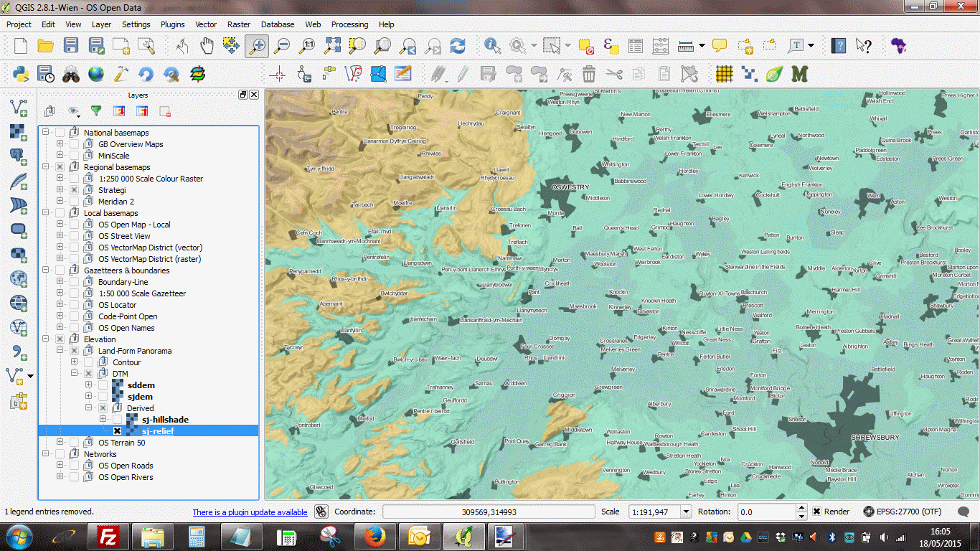
Task: Click the Zoom Full extent icon
Action: coord(332,46)
